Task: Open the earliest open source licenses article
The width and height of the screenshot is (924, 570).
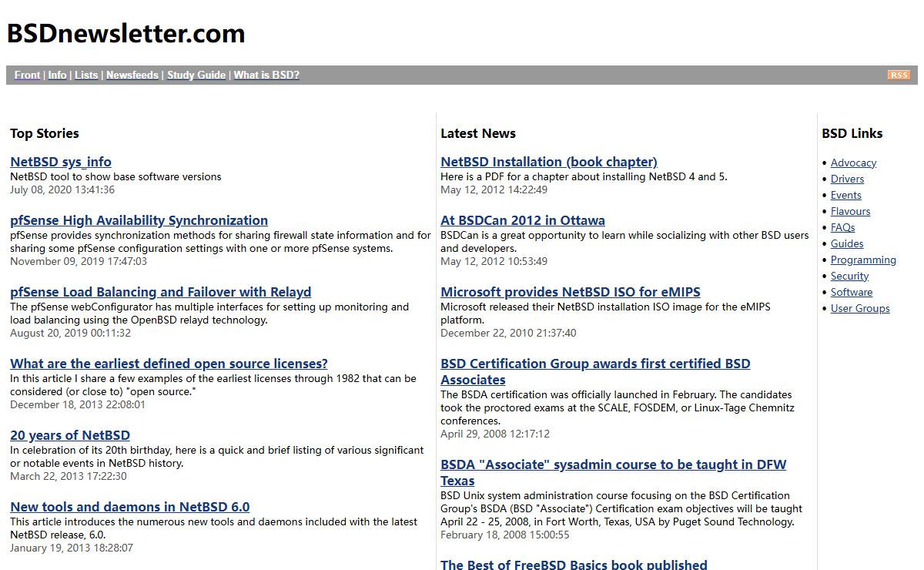Action: 169,364
